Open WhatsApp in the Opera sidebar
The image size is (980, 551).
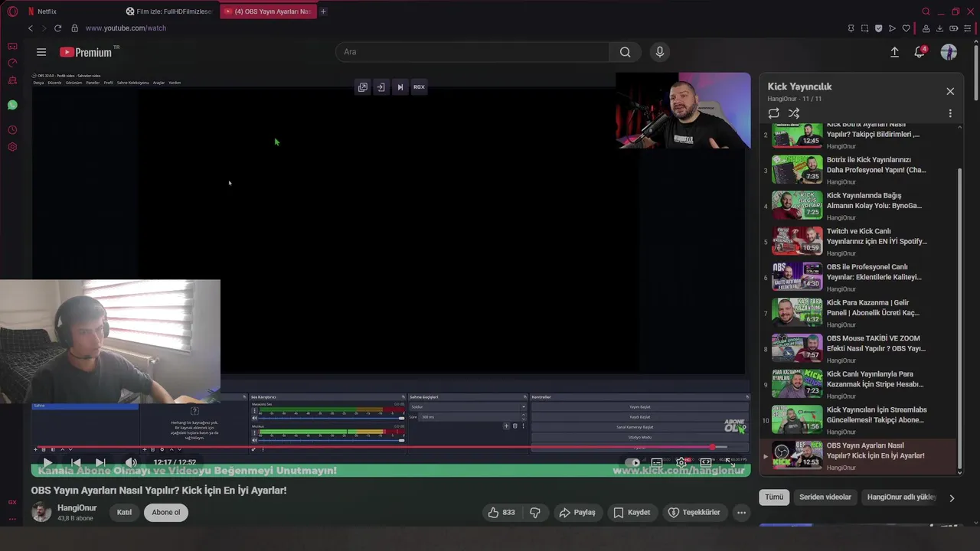pyautogui.click(x=12, y=105)
